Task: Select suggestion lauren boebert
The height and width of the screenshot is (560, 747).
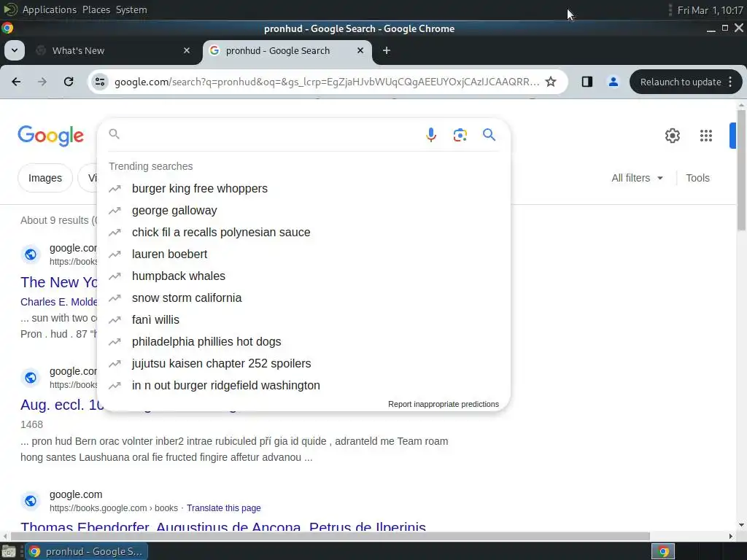Action: tap(303, 254)
